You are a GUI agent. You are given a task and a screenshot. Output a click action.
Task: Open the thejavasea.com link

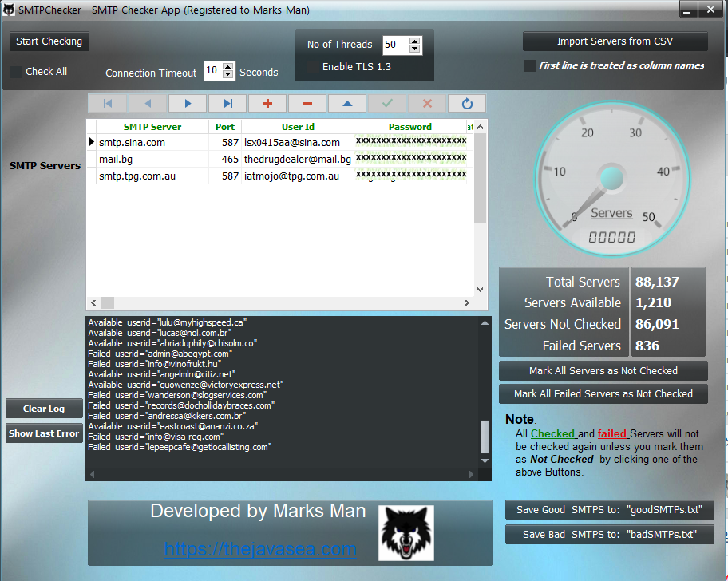(x=260, y=549)
